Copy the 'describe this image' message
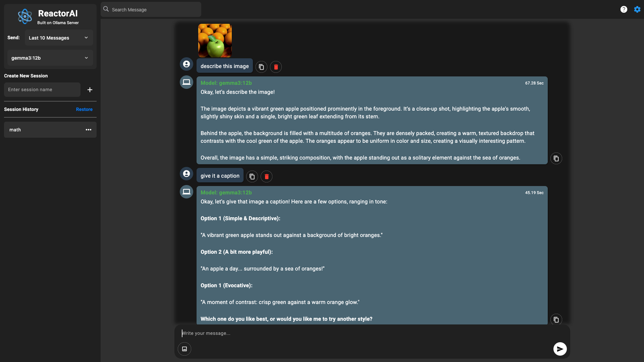 [261, 67]
